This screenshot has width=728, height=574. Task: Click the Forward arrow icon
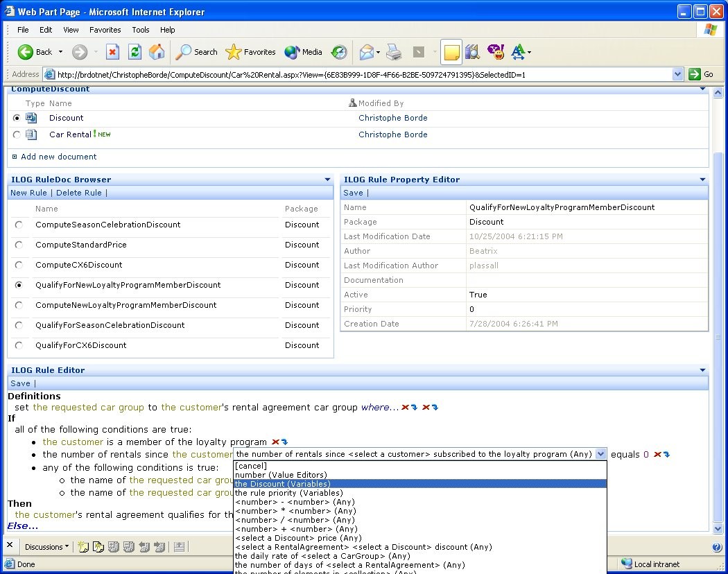[80, 52]
